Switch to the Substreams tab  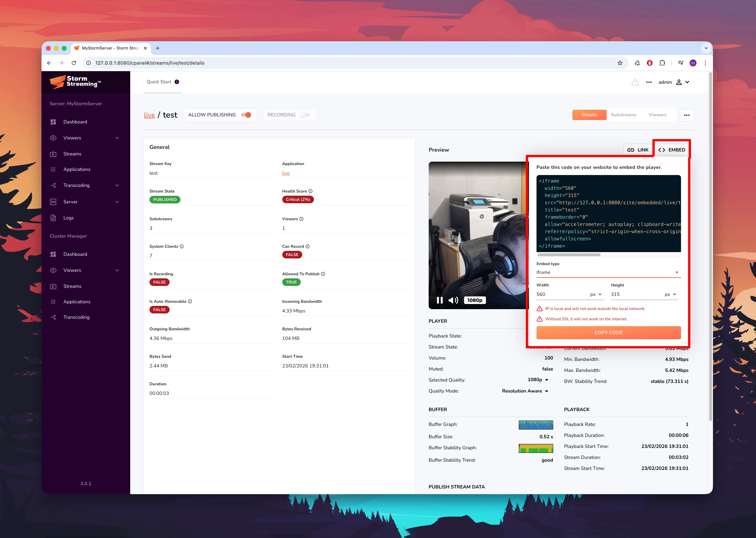623,115
